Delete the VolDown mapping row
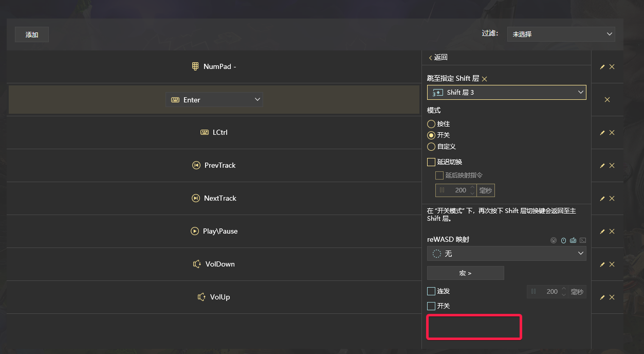Screen dimensions: 644x354 [x=612, y=264]
